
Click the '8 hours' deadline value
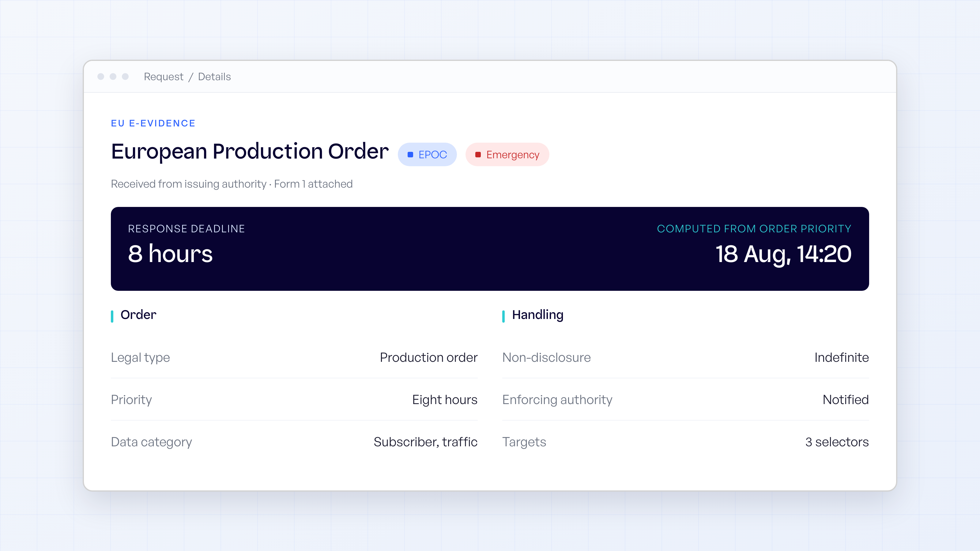coord(170,254)
